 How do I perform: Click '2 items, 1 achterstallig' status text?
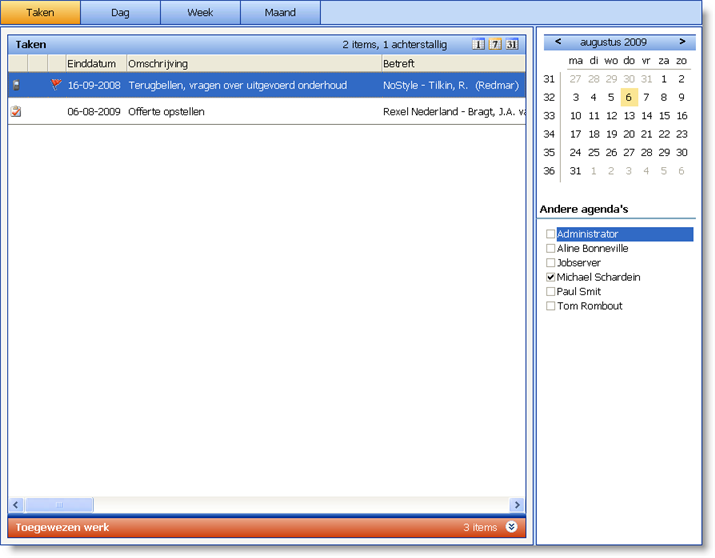tap(394, 45)
